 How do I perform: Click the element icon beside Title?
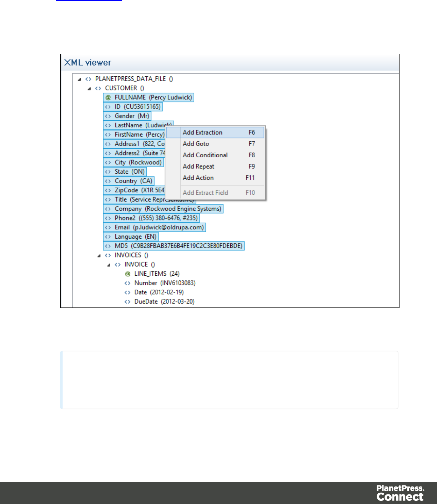(x=108, y=199)
